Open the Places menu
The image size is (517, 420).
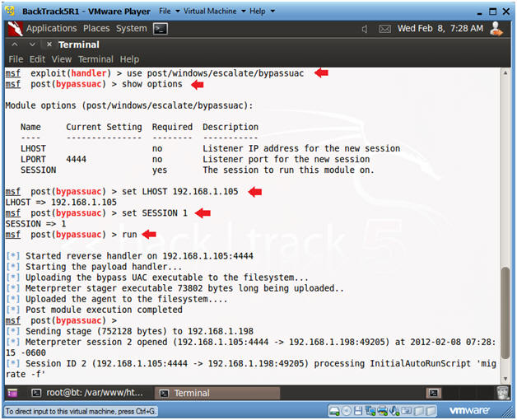tap(96, 28)
